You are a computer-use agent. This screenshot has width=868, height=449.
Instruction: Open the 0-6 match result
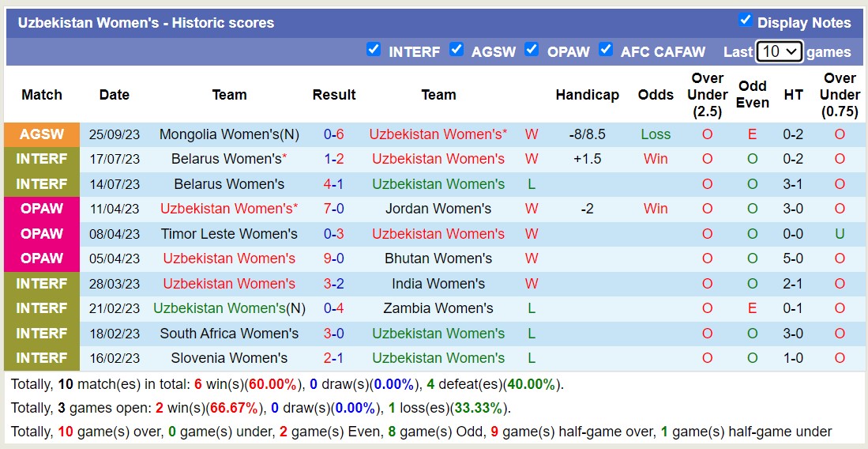pyautogui.click(x=333, y=134)
